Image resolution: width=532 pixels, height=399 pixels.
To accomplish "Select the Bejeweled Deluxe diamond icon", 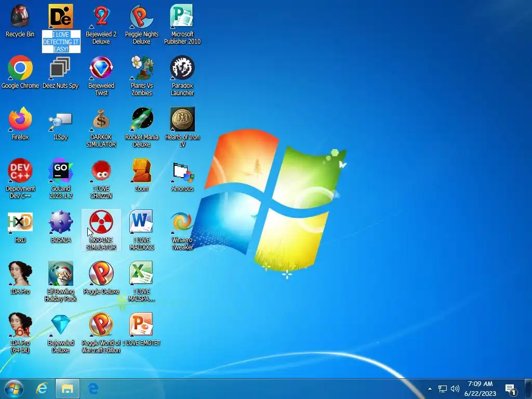I will pos(61,325).
